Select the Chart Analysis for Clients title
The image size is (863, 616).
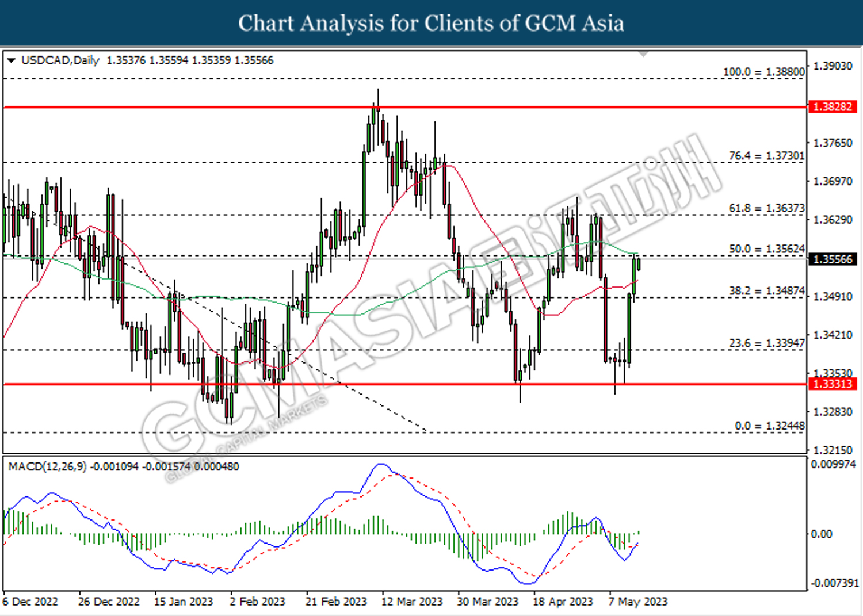coord(431,23)
